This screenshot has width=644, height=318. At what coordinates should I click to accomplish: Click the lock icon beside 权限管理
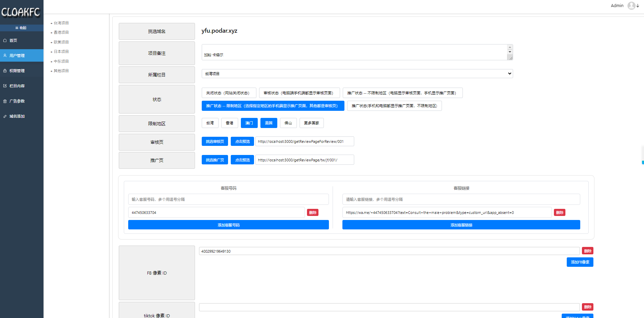tap(5, 71)
